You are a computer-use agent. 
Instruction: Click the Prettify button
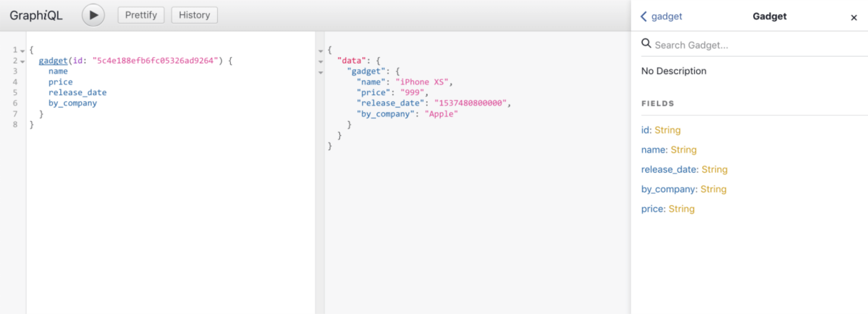tap(141, 15)
